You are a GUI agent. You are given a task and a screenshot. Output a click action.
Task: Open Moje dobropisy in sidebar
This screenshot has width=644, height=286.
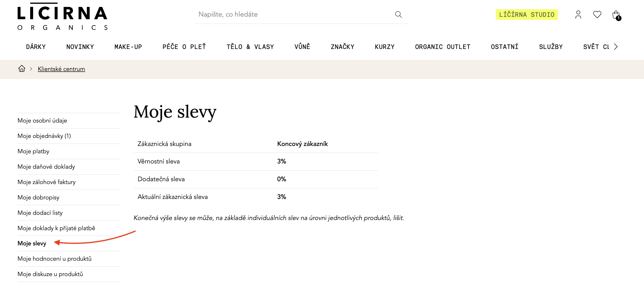pyautogui.click(x=39, y=197)
